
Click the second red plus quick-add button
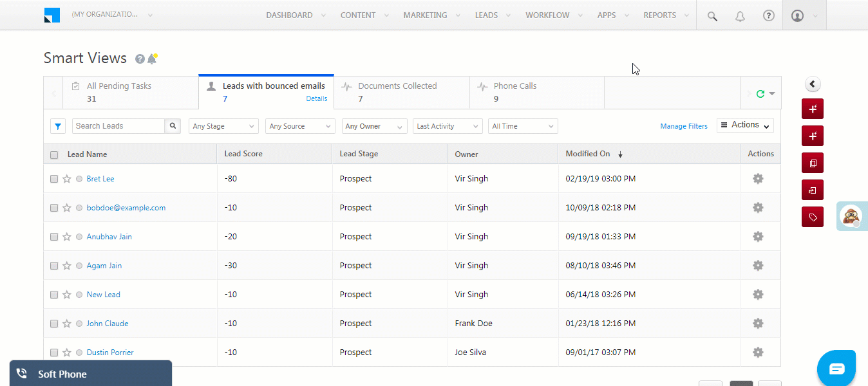813,136
